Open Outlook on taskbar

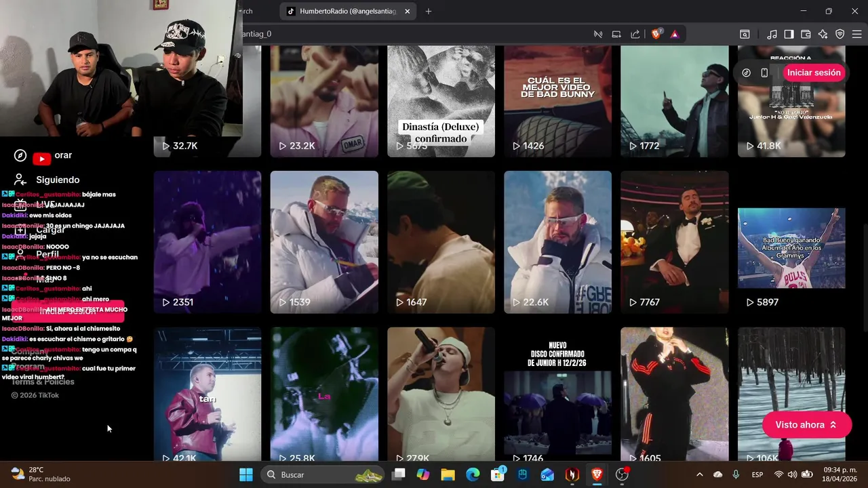coord(547,474)
